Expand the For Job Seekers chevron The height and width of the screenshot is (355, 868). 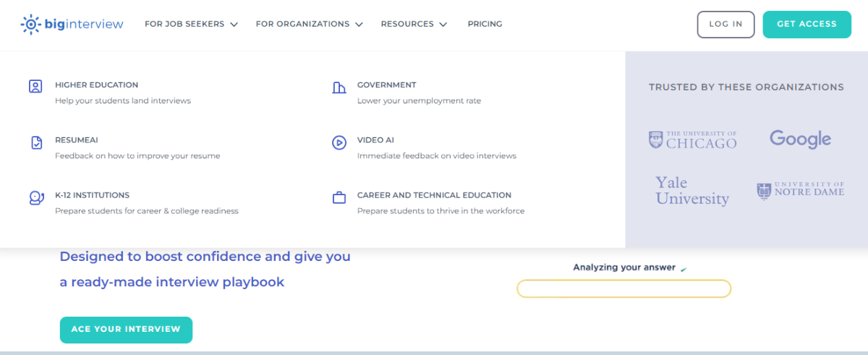(234, 25)
